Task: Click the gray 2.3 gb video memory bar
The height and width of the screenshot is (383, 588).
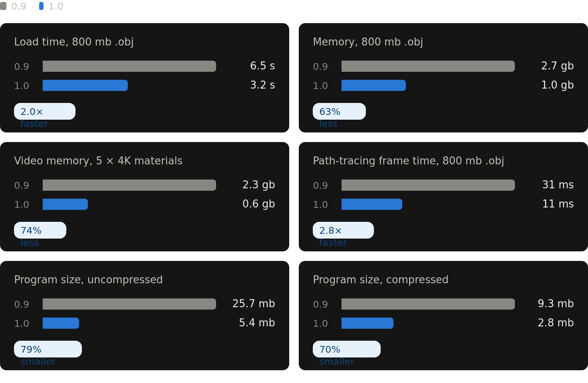Action: pyautogui.click(x=129, y=185)
